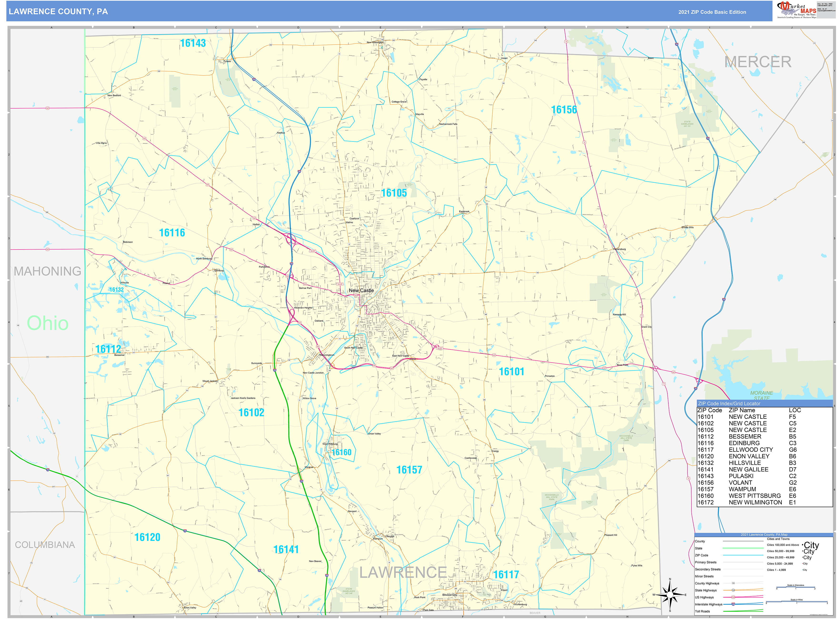840x619 pixels.
Task: Select the County Highways marker symbol in legend
Action: (x=734, y=583)
